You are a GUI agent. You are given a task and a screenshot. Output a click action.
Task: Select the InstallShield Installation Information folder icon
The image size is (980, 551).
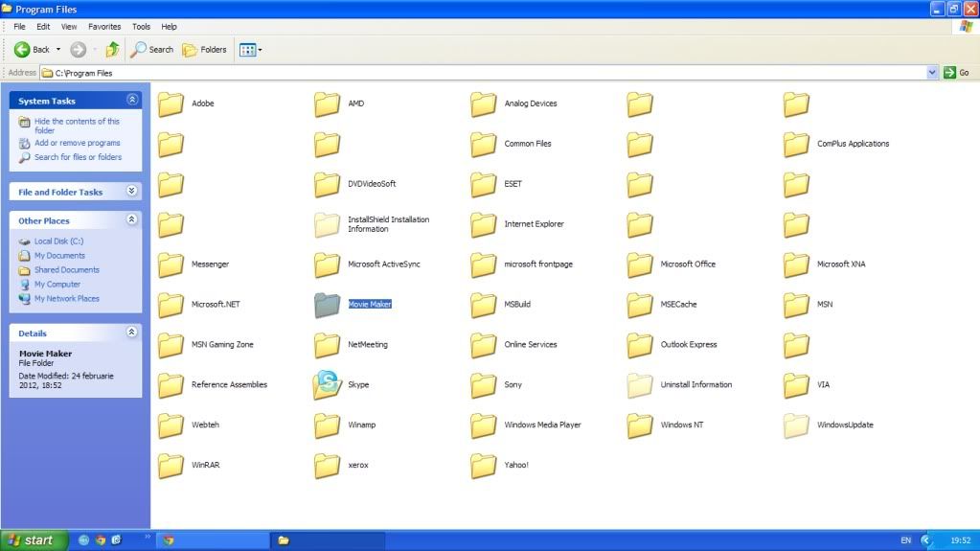click(327, 224)
